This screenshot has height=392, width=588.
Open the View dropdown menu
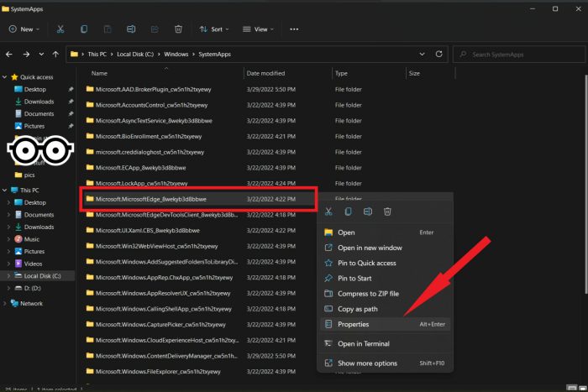[x=259, y=29]
